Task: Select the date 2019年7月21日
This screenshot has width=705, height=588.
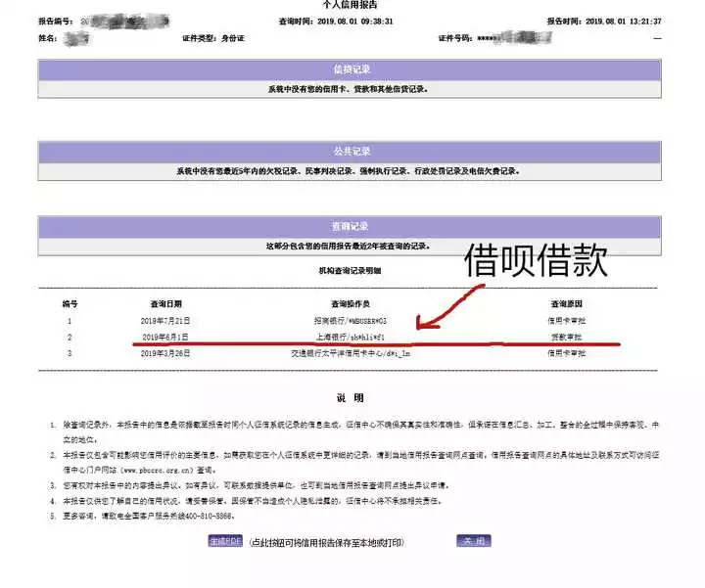Action: 165,321
